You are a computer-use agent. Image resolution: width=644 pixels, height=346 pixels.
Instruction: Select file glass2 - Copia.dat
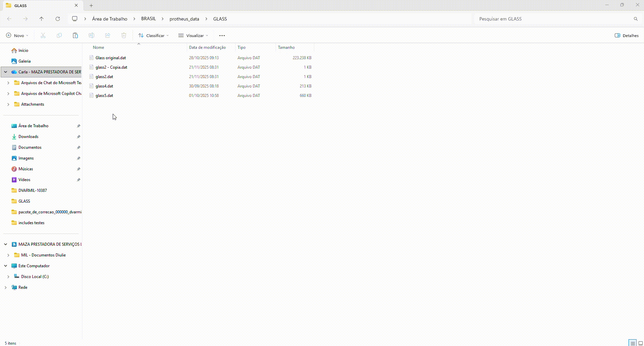point(111,67)
